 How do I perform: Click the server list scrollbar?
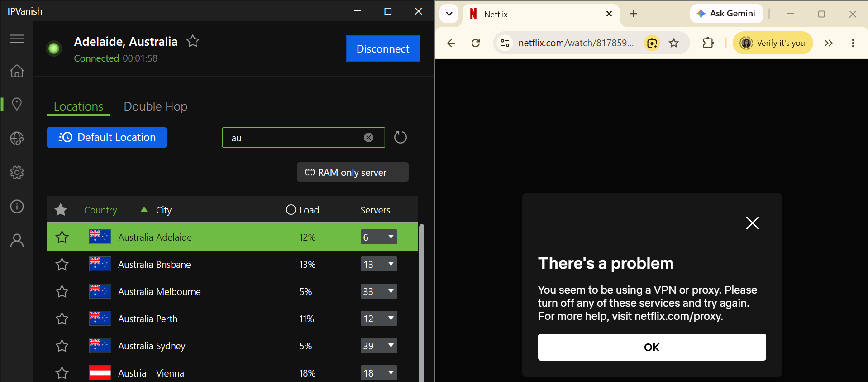pyautogui.click(x=422, y=303)
